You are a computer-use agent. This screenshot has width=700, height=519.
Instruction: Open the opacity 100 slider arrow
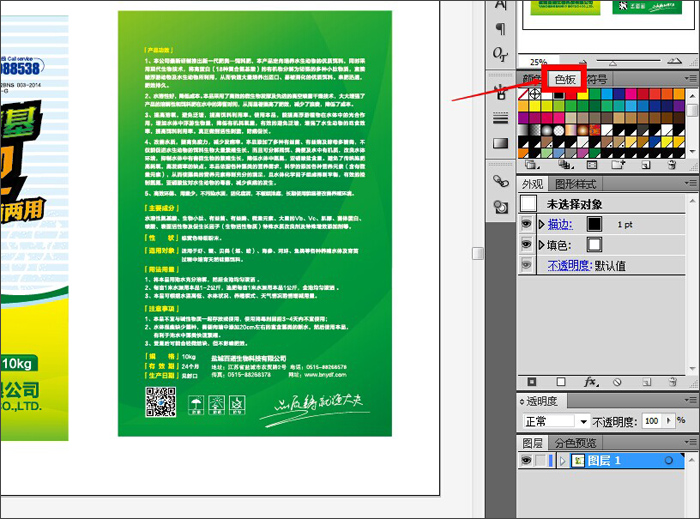tap(668, 420)
